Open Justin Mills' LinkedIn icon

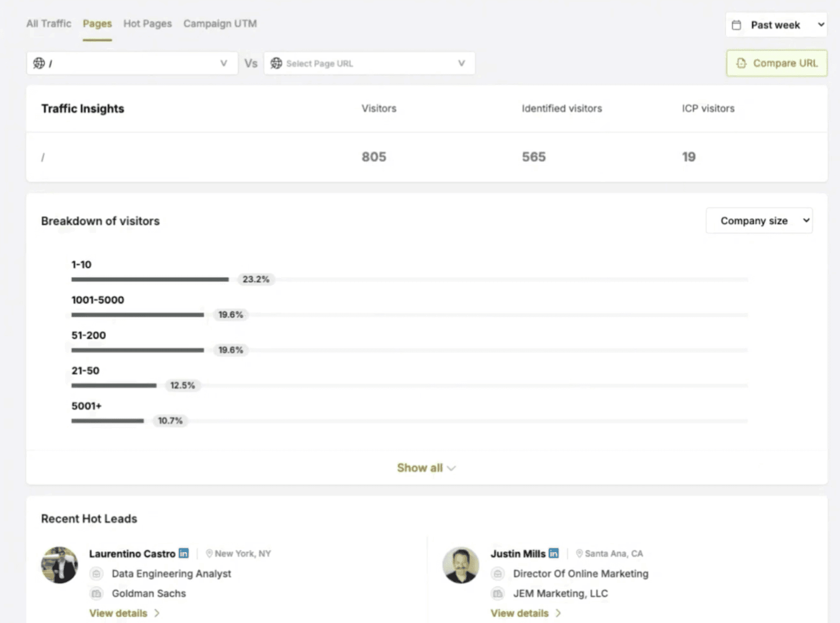point(554,553)
